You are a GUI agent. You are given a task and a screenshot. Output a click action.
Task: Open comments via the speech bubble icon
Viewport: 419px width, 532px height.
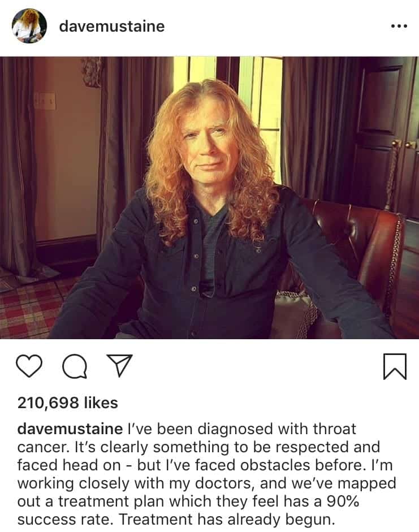[x=75, y=366]
